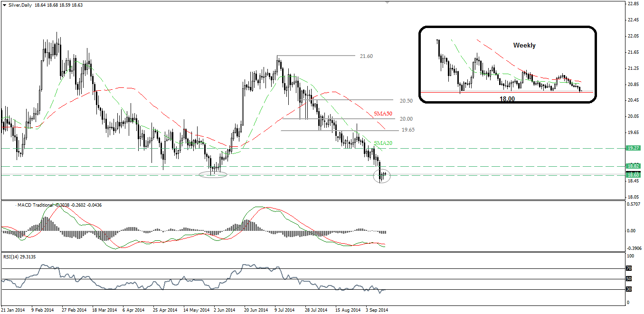The width and height of the screenshot is (644, 314).
Task: Click the 14 May 2014 date label
Action: coord(196,310)
